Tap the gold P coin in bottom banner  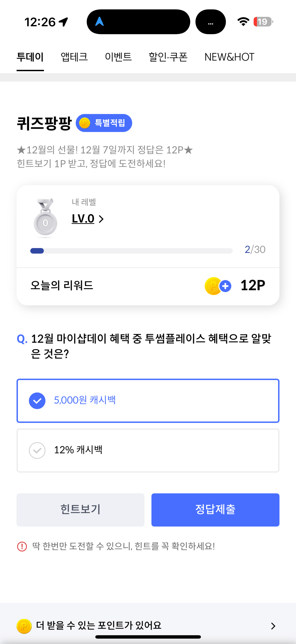pyautogui.click(x=24, y=626)
